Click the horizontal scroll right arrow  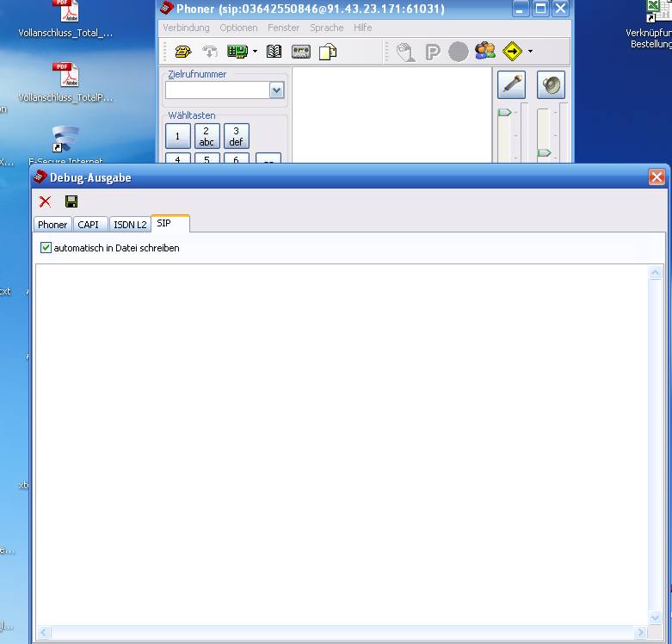coord(640,632)
